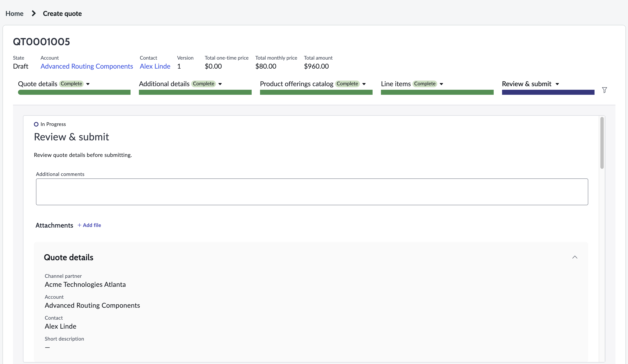Viewport: 628px width, 364px height.
Task: Click the breadcrumb chevron separator icon
Action: [34, 13]
